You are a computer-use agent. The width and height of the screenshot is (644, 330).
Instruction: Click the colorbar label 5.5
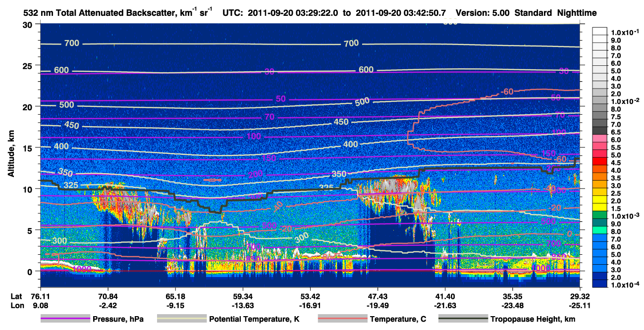pyautogui.click(x=616, y=147)
